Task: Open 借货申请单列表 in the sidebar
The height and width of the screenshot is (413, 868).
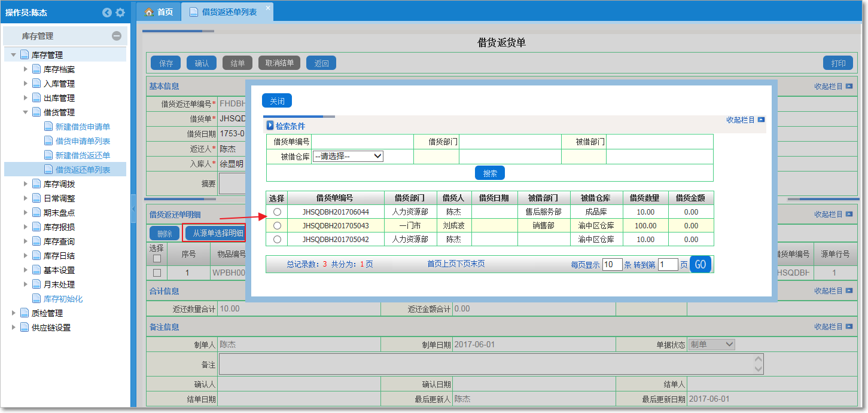Action: pos(83,141)
